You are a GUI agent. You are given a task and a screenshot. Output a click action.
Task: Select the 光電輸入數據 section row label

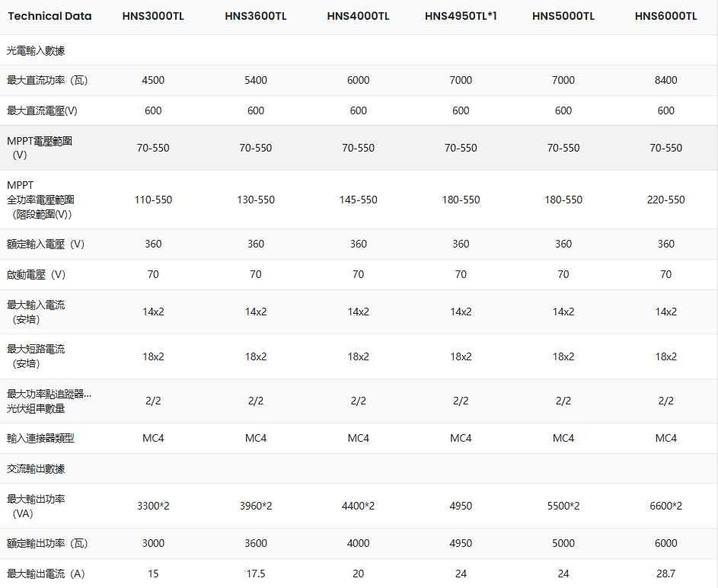coord(36,50)
